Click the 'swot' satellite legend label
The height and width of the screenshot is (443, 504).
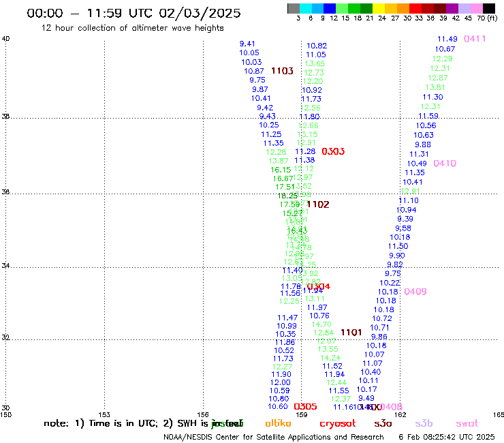pos(467,424)
